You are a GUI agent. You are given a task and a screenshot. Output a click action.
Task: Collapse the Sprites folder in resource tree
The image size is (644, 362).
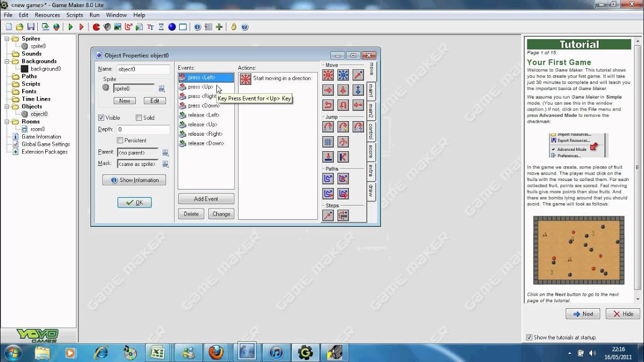(7, 39)
